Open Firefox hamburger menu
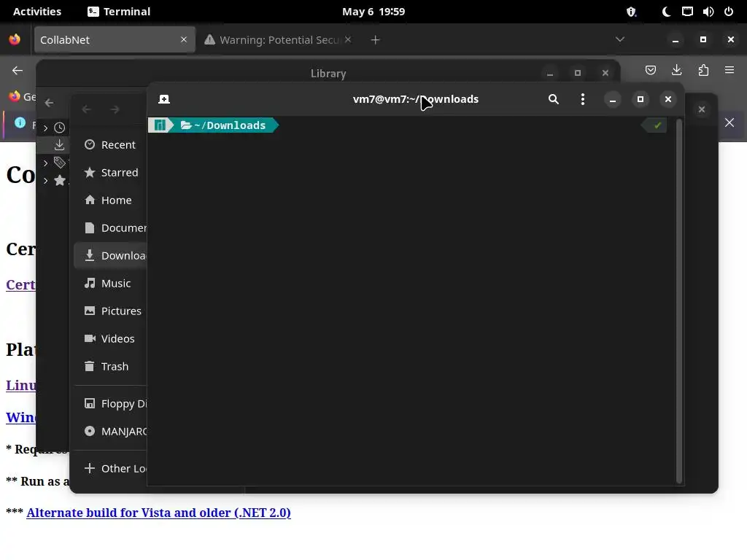Viewport: 747px width, 560px height. [x=729, y=70]
